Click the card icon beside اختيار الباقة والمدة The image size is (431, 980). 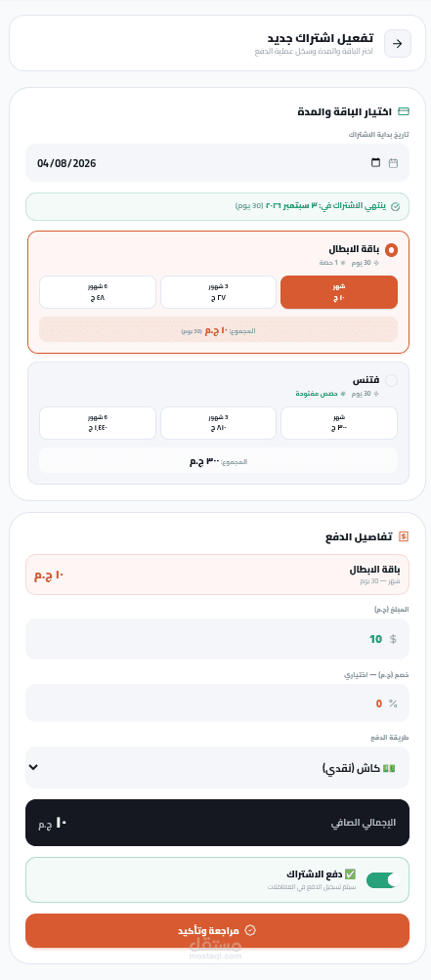pyautogui.click(x=404, y=111)
